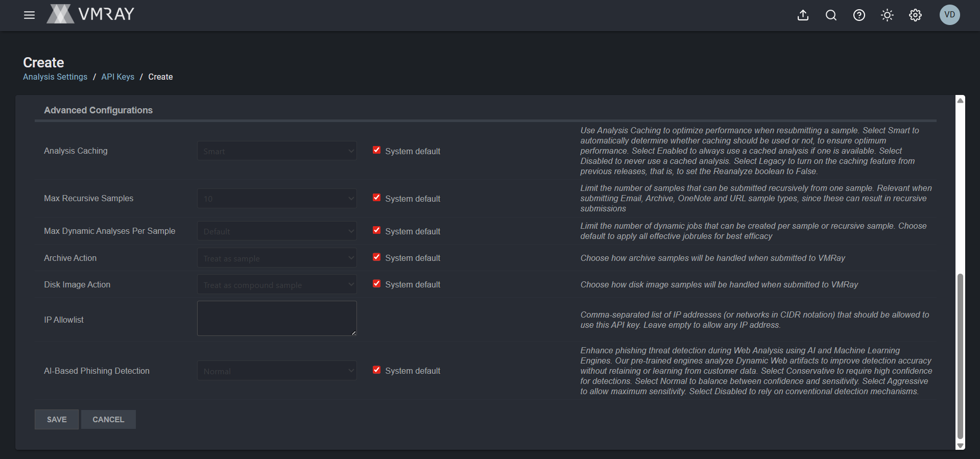980x459 pixels.
Task: Click the Archive Action label
Action: click(x=70, y=258)
